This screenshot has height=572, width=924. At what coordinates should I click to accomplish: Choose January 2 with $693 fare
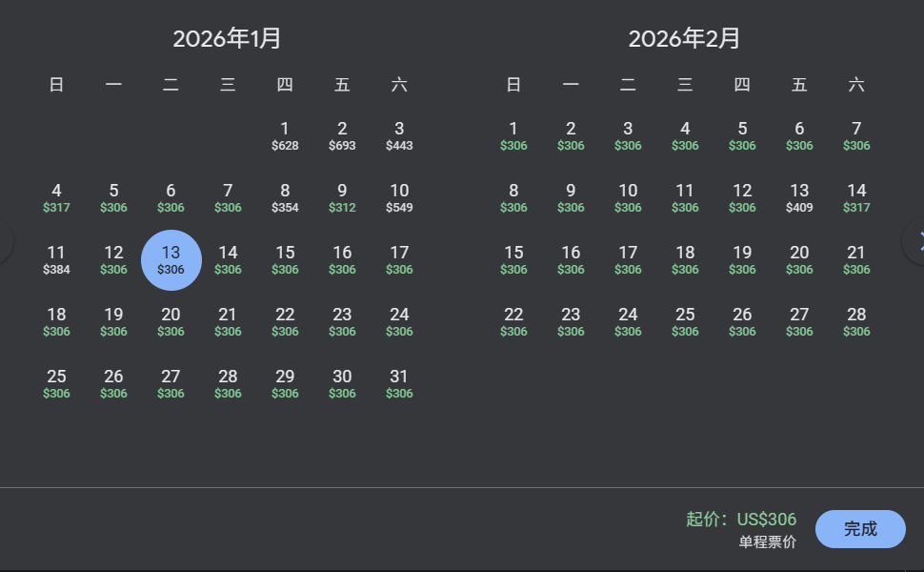[342, 135]
